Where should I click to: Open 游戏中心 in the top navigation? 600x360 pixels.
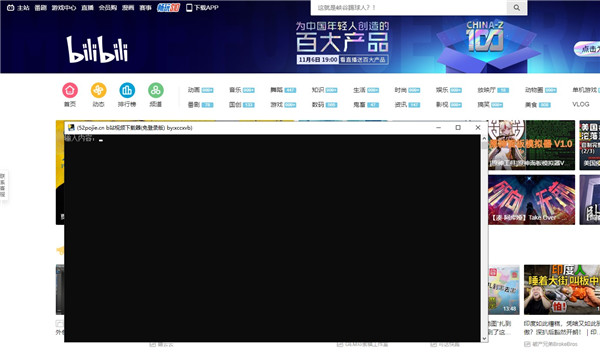[x=64, y=8]
